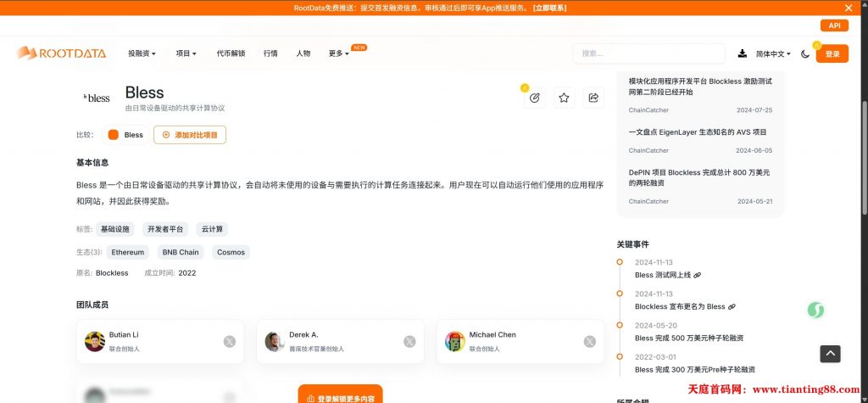Select the BNB Chain ecosystem tag

click(181, 252)
